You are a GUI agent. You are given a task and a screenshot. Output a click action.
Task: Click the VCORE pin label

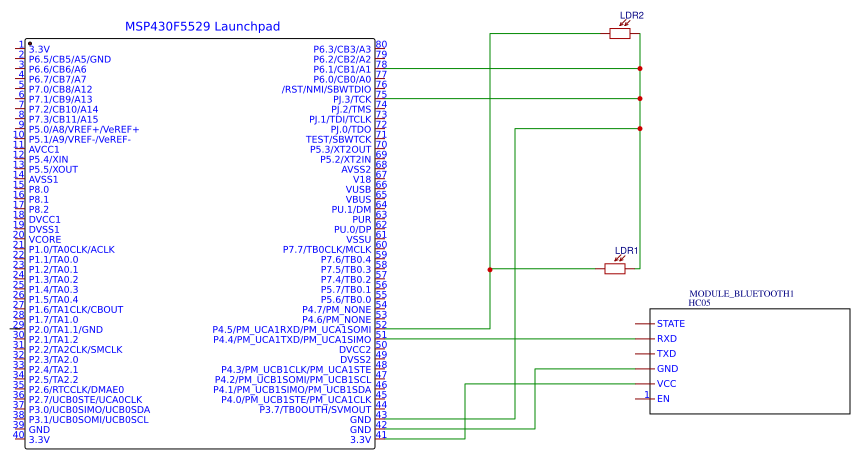[x=45, y=240]
